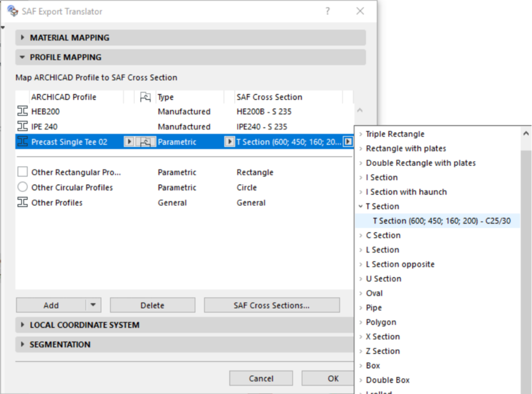Click the Rectangle cross section cell
The image size is (532, 394).
[x=255, y=172]
